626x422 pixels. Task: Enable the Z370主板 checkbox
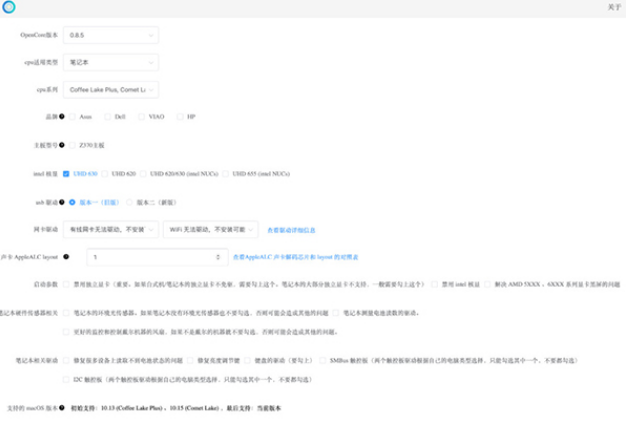tap(72, 145)
